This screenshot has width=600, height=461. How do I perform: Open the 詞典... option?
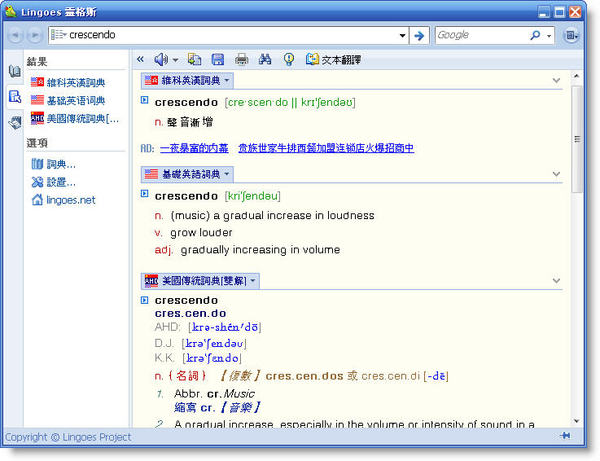pyautogui.click(x=54, y=164)
